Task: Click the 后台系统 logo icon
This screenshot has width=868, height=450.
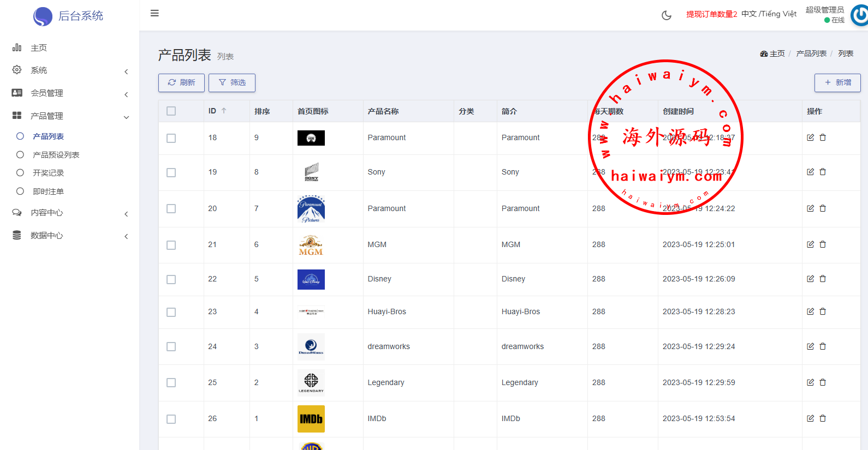Action: (43, 16)
